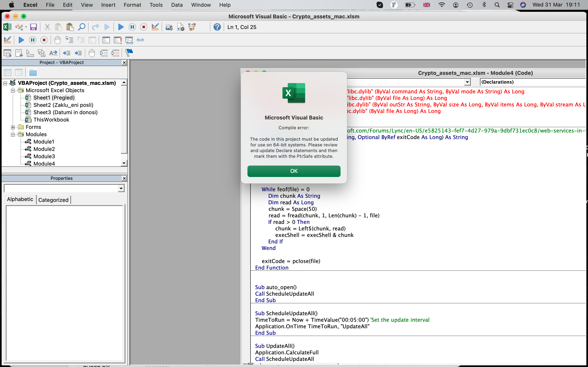
Task: Select Module2 in project tree
Action: (44, 149)
